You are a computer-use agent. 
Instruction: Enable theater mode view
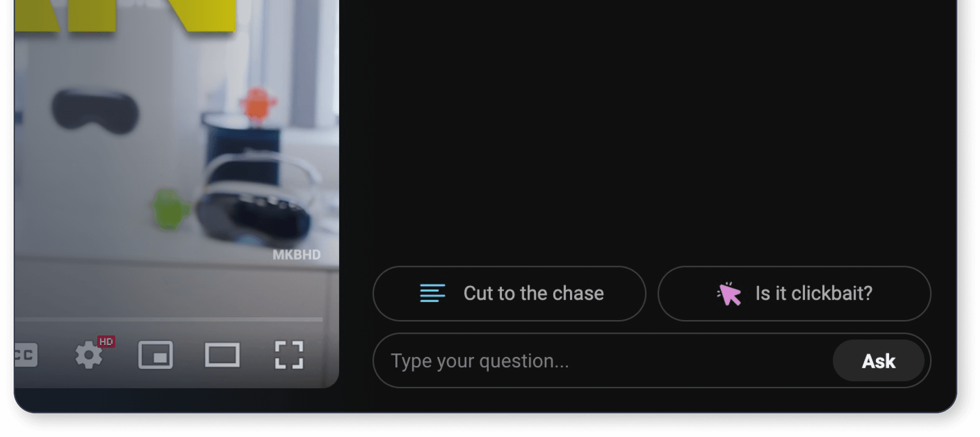pos(222,355)
